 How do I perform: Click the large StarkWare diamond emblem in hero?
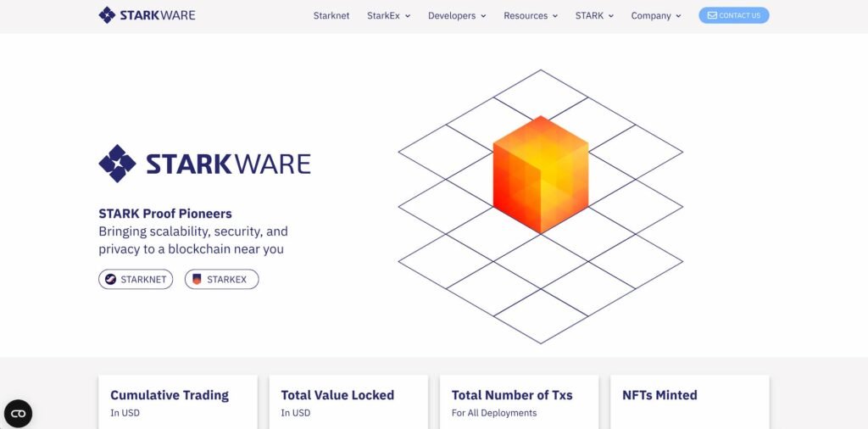117,164
